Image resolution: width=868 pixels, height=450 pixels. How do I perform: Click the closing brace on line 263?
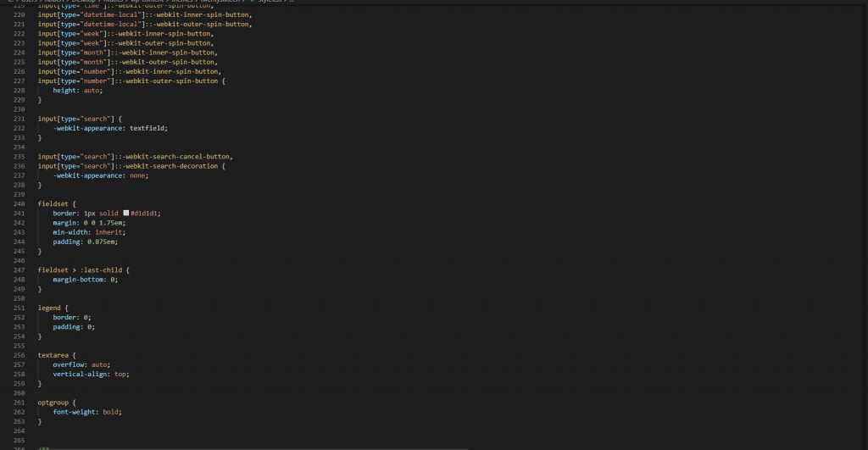(x=39, y=421)
